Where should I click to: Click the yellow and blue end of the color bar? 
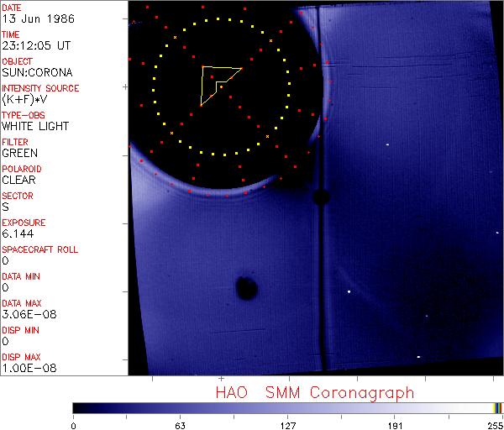[497, 408]
